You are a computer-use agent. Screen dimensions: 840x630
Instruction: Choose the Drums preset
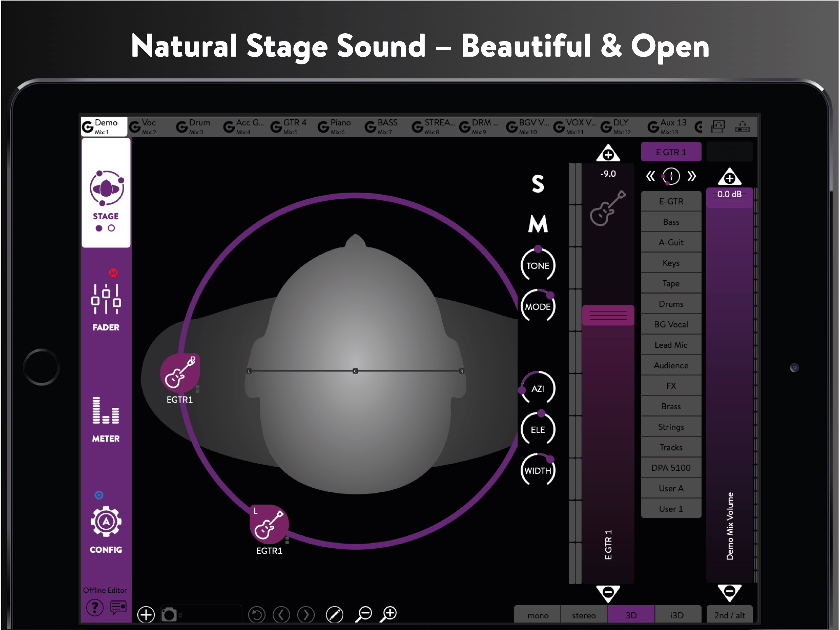(671, 304)
